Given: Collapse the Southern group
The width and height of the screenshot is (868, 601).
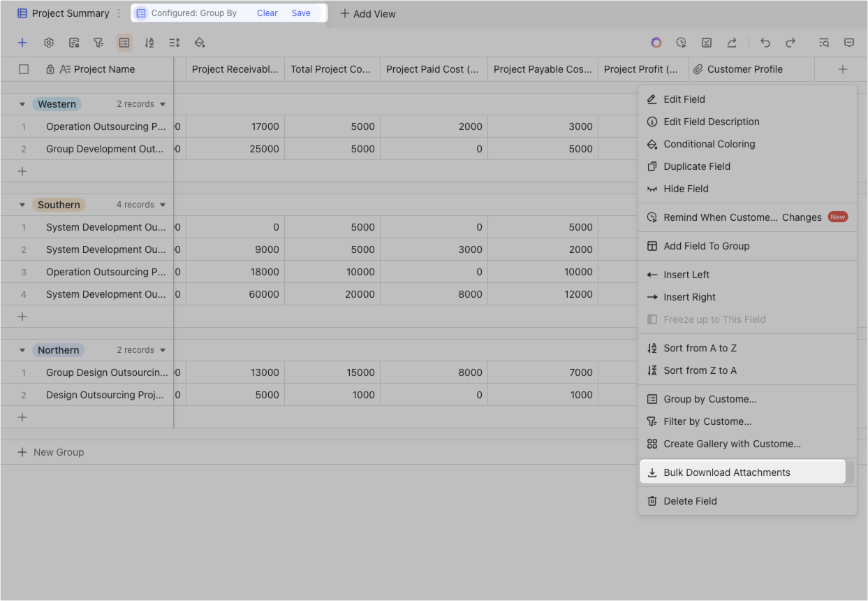Looking at the screenshot, I should (22, 205).
